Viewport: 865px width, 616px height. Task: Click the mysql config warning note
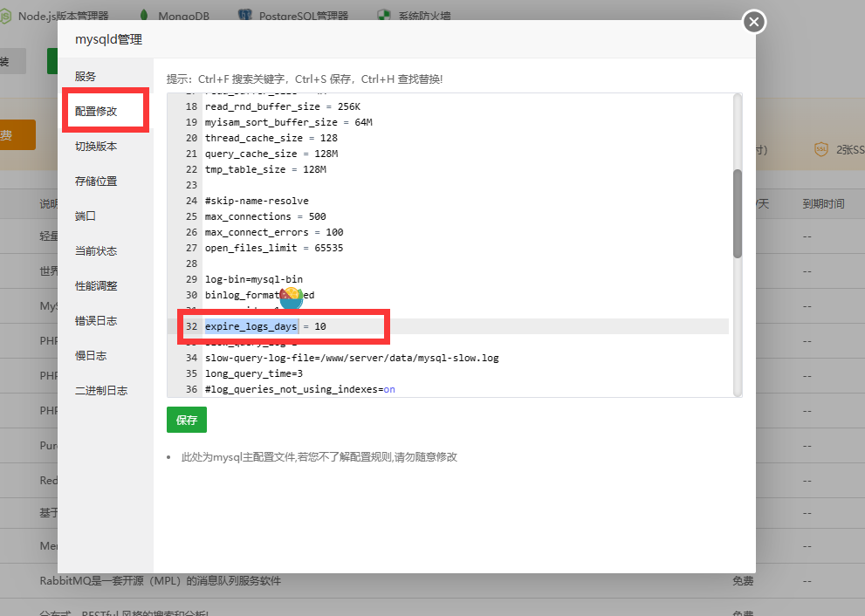pyautogui.click(x=319, y=456)
